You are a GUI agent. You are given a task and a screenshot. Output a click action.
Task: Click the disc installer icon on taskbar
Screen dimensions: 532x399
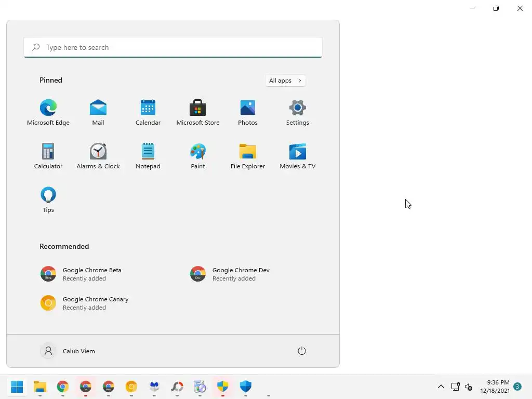click(x=200, y=387)
